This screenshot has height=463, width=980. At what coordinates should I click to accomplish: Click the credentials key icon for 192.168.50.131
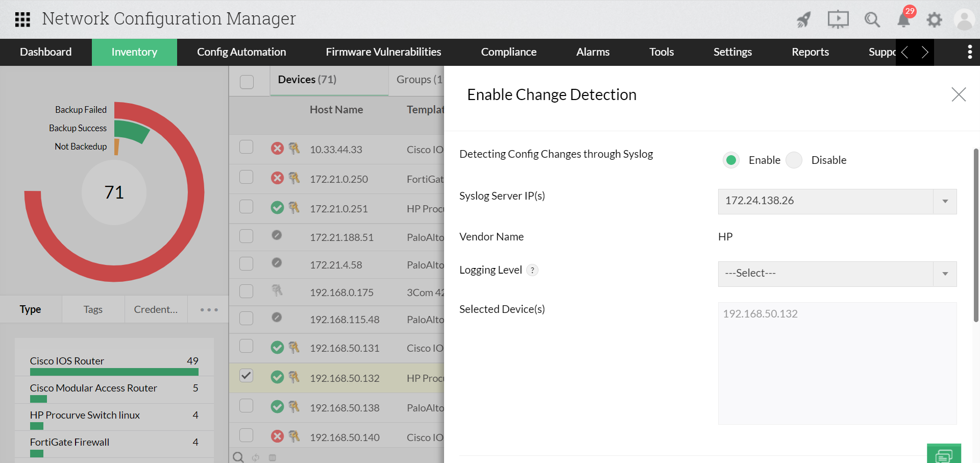[x=294, y=348]
